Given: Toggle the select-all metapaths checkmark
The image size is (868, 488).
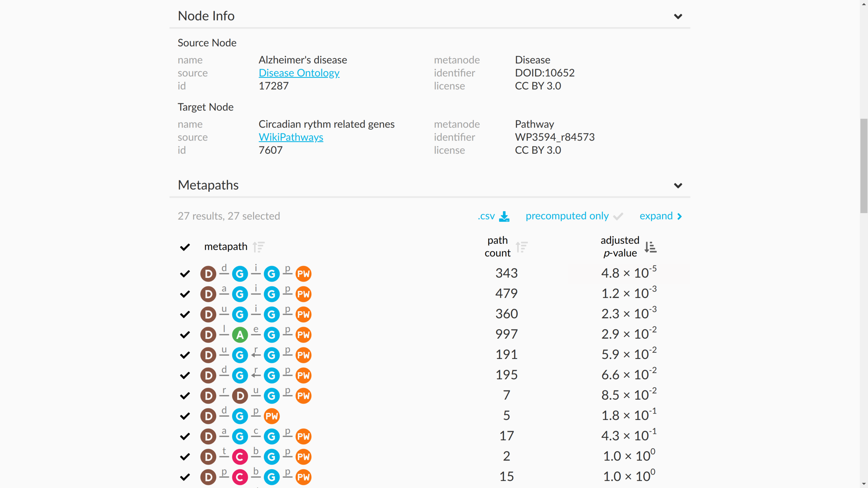Looking at the screenshot, I should pos(185,247).
